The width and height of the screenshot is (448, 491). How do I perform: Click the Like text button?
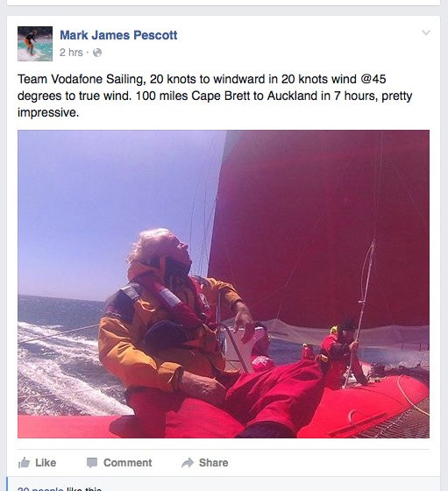pos(46,463)
